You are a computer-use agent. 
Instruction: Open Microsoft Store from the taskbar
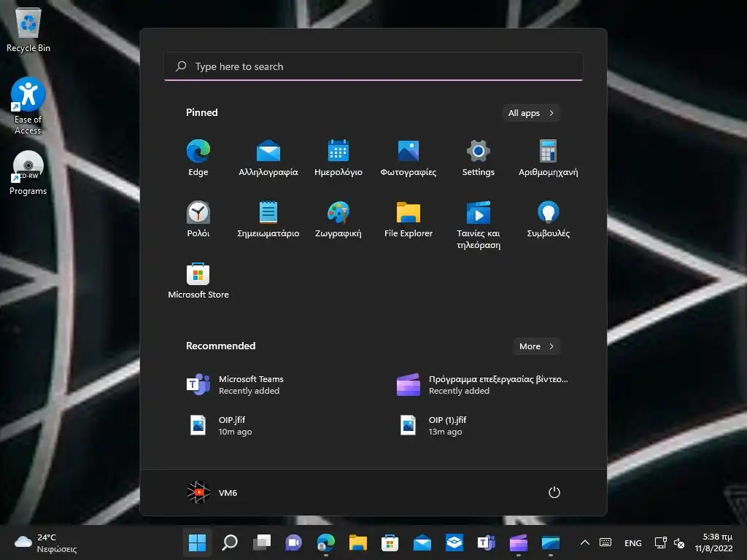[390, 542]
